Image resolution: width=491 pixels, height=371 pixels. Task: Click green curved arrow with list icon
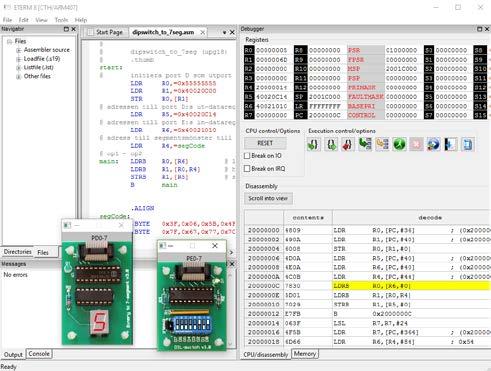(x=365, y=145)
